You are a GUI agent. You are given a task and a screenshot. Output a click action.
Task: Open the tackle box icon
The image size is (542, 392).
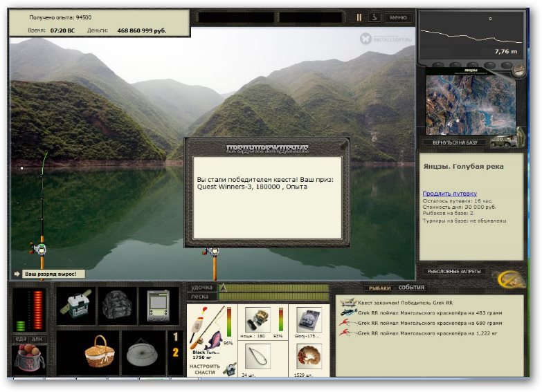[x=75, y=306]
